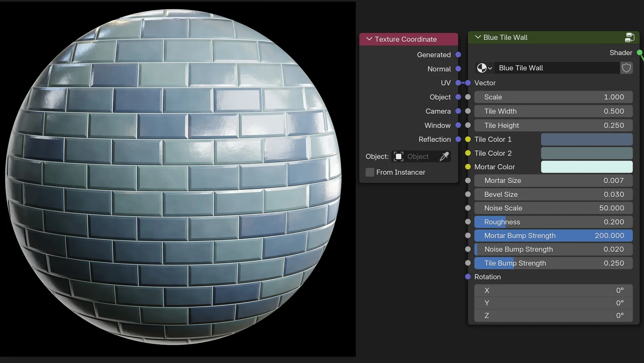Open the node group browse icon

coord(482,68)
